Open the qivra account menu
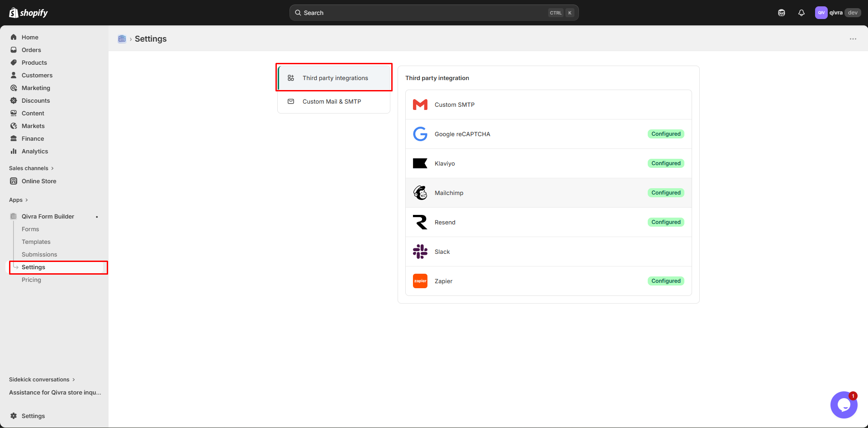Screen dimensions: 868x428 838,13
